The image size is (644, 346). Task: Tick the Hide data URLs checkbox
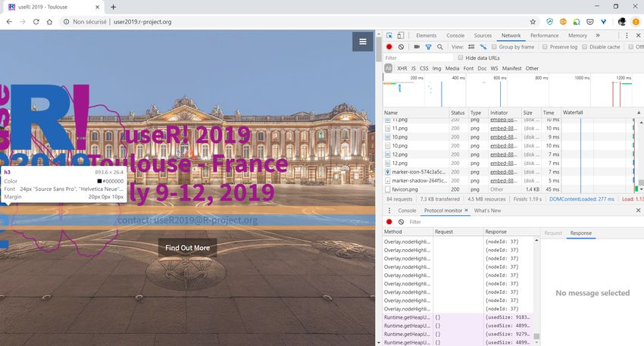point(461,58)
